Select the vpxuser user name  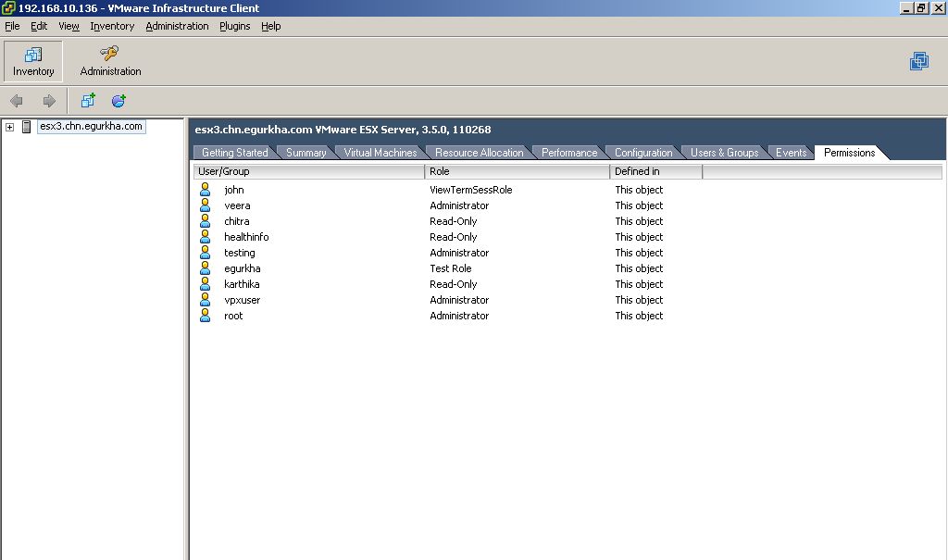(x=242, y=299)
